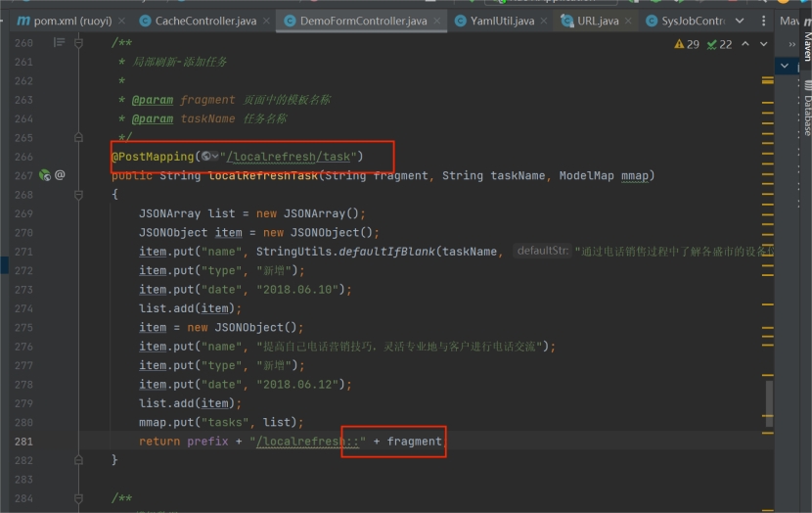Switch to the pom.xml (ruoyi) tab
812x513 pixels.
pyautogui.click(x=64, y=20)
